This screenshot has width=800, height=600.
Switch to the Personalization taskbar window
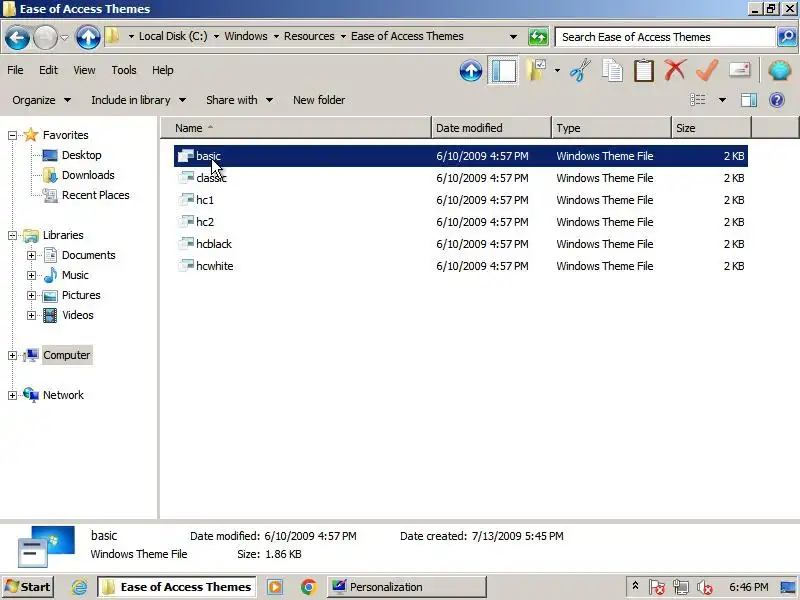point(406,587)
